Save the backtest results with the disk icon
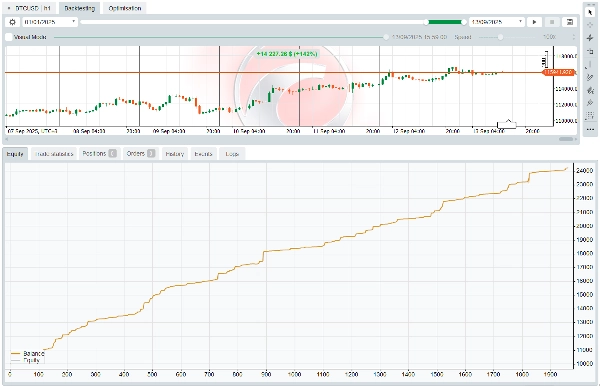Image resolution: width=600 pixels, height=386 pixels. coord(569,22)
